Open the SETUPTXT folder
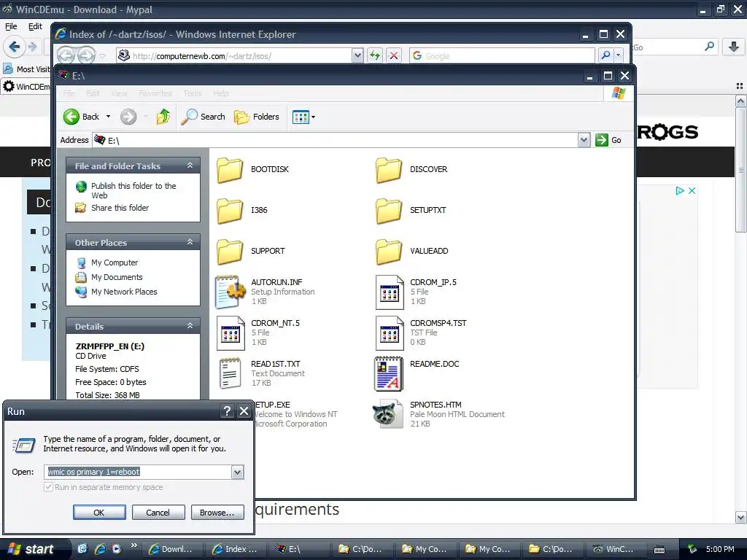Screen dimensions: 747x560 411,211
